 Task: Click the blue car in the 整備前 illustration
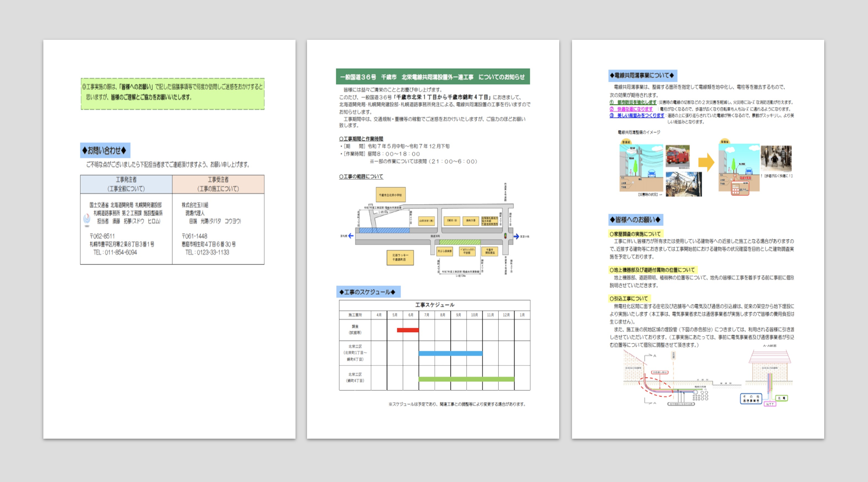point(652,174)
